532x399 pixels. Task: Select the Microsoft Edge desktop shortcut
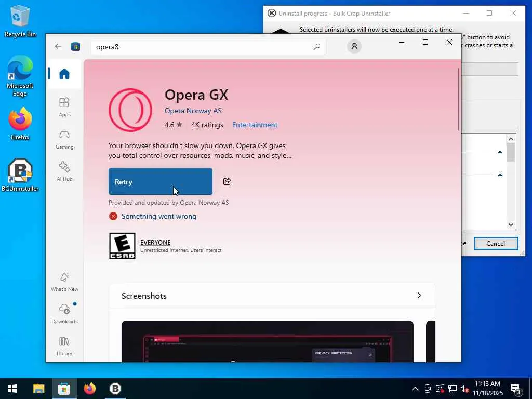pyautogui.click(x=20, y=76)
